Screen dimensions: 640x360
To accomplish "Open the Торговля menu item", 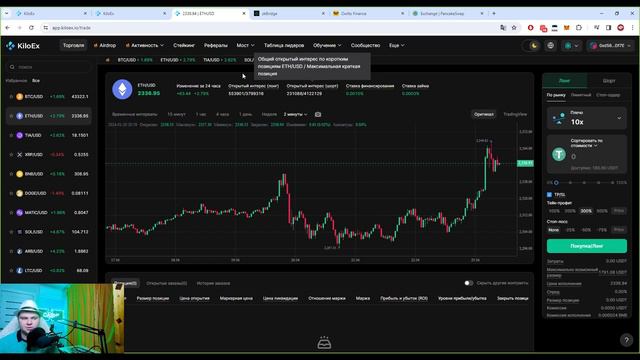I will click(73, 45).
